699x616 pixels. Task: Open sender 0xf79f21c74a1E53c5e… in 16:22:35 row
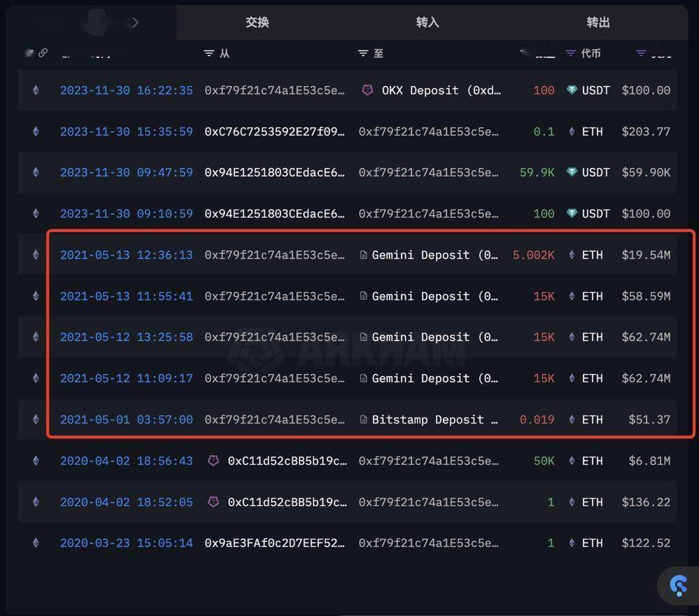pos(274,91)
